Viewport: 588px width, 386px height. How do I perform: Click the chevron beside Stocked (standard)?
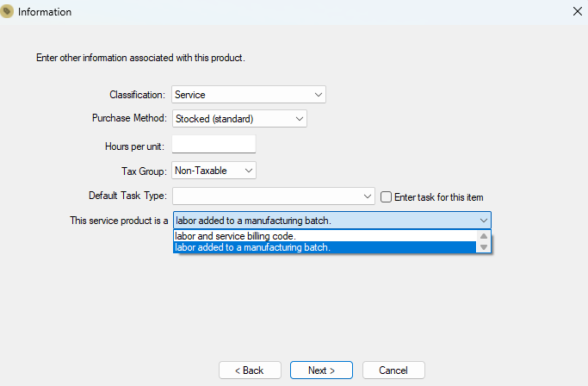(x=300, y=119)
